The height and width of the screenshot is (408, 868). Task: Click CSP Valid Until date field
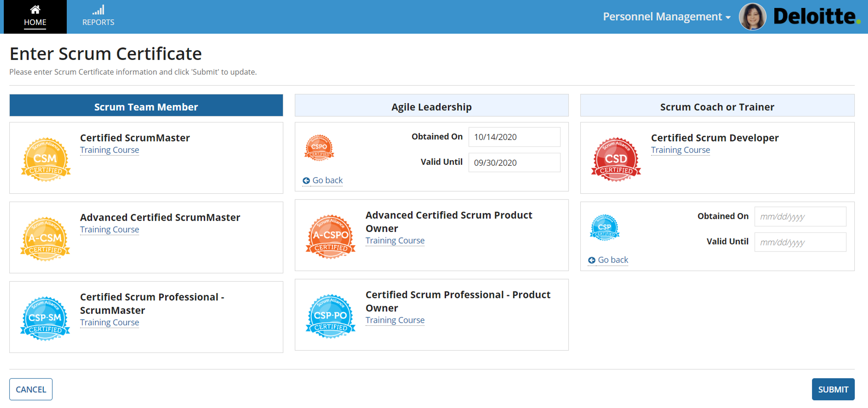pyautogui.click(x=800, y=242)
